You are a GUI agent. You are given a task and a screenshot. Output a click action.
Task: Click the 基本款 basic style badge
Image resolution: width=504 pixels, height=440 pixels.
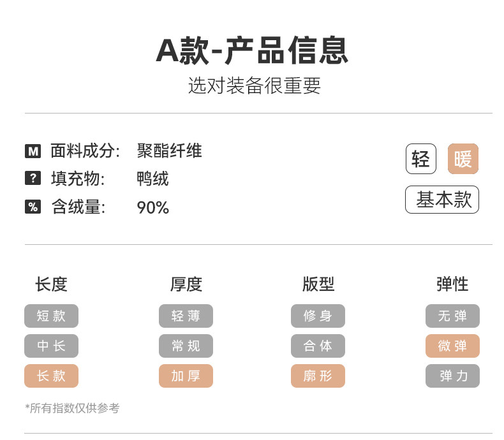pos(442,200)
